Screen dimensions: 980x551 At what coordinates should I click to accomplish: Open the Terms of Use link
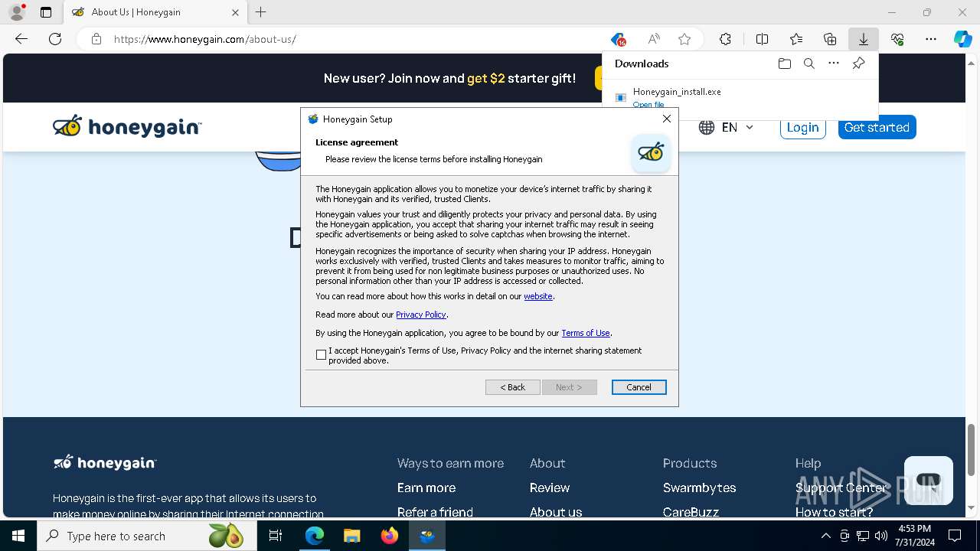pyautogui.click(x=586, y=333)
